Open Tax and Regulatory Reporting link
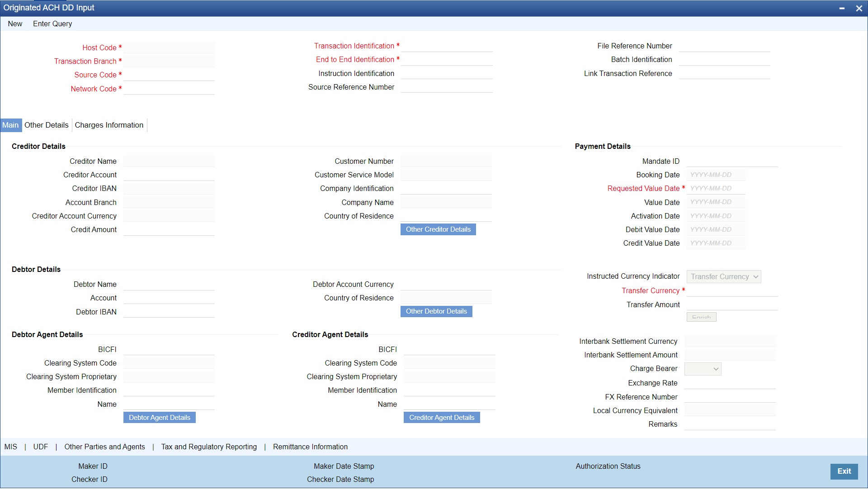868x490 pixels. (x=209, y=447)
